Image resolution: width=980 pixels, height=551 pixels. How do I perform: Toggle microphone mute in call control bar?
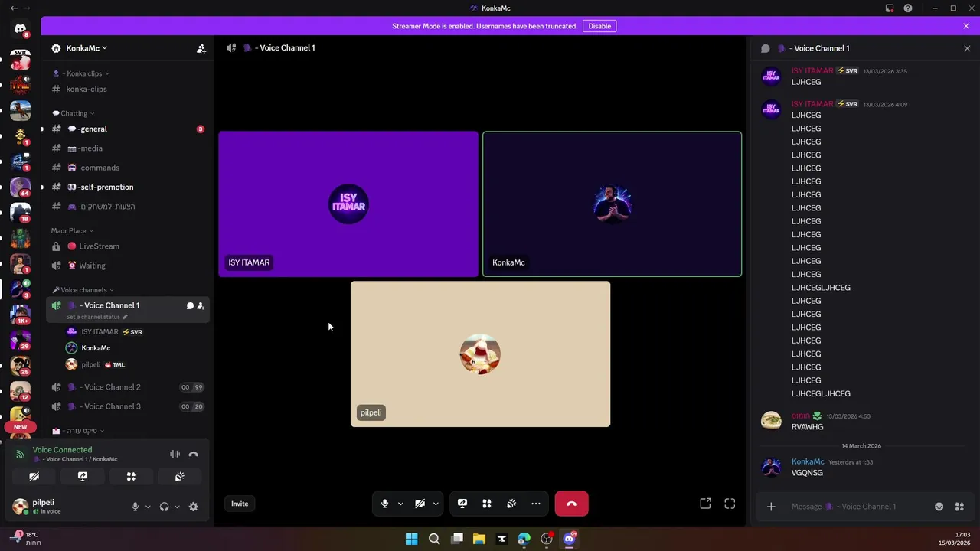click(x=384, y=504)
